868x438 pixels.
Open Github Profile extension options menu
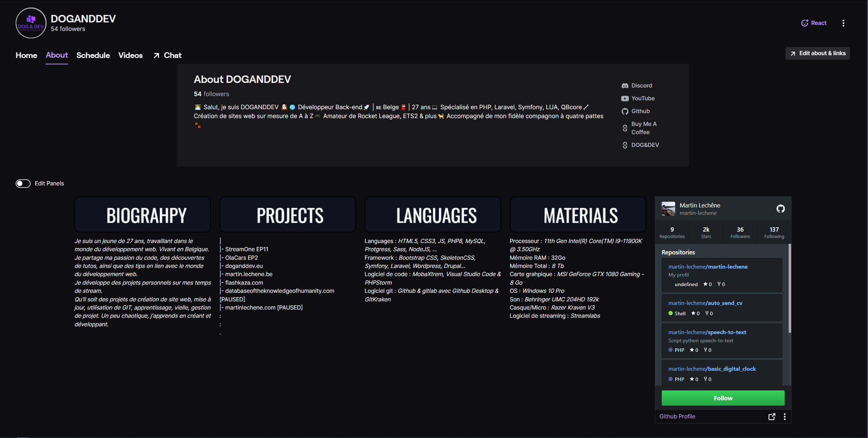point(785,417)
